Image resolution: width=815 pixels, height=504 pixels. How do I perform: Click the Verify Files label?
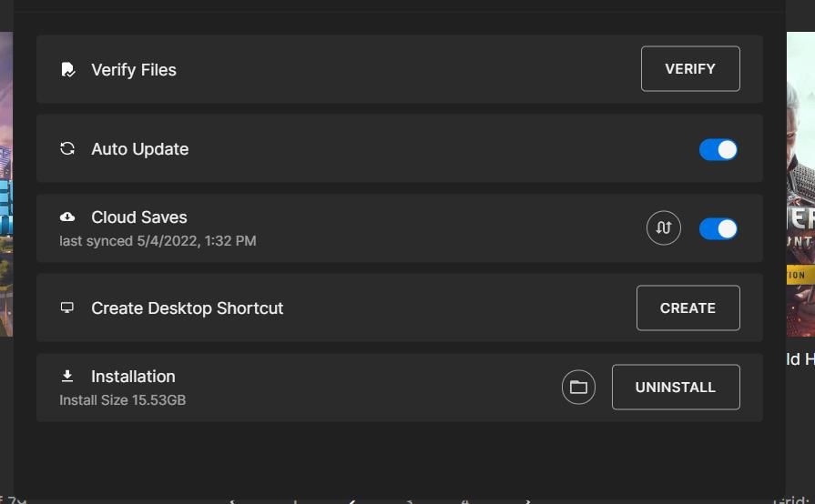pyautogui.click(x=134, y=70)
